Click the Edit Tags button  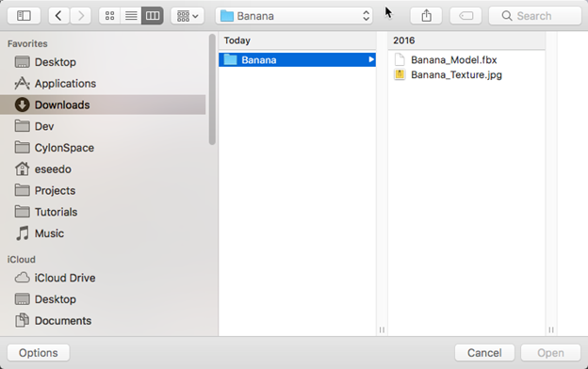[465, 16]
